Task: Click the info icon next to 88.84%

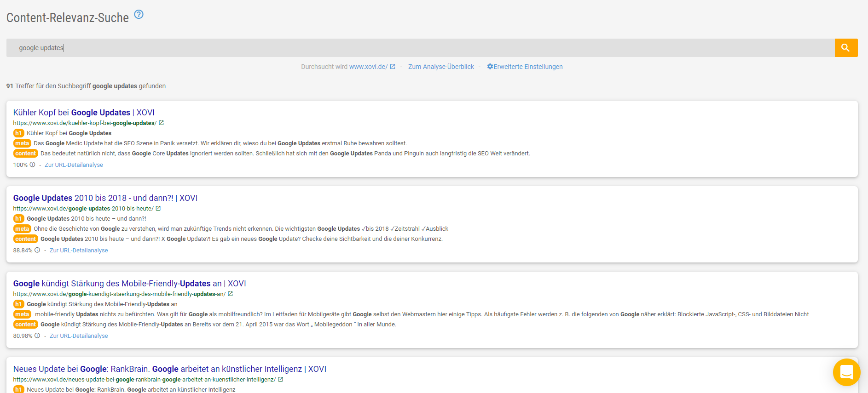Action: click(37, 250)
